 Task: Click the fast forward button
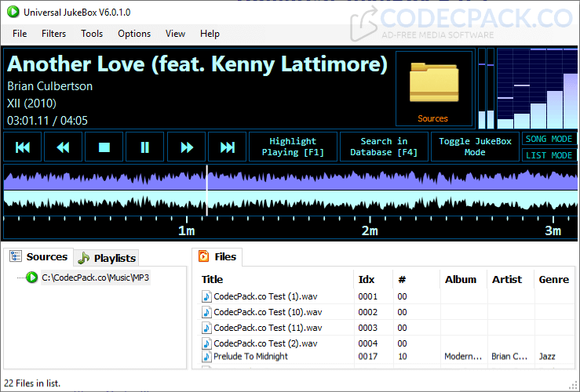coord(186,147)
